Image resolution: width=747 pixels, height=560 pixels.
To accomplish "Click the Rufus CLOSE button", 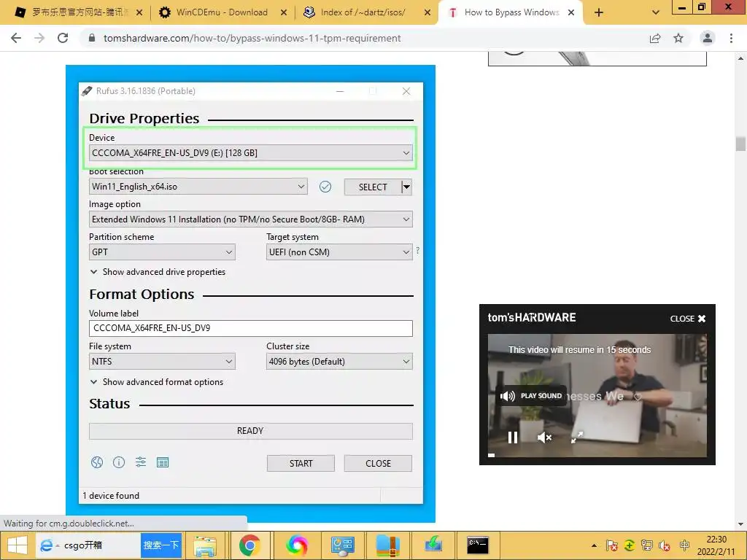I will click(x=378, y=463).
